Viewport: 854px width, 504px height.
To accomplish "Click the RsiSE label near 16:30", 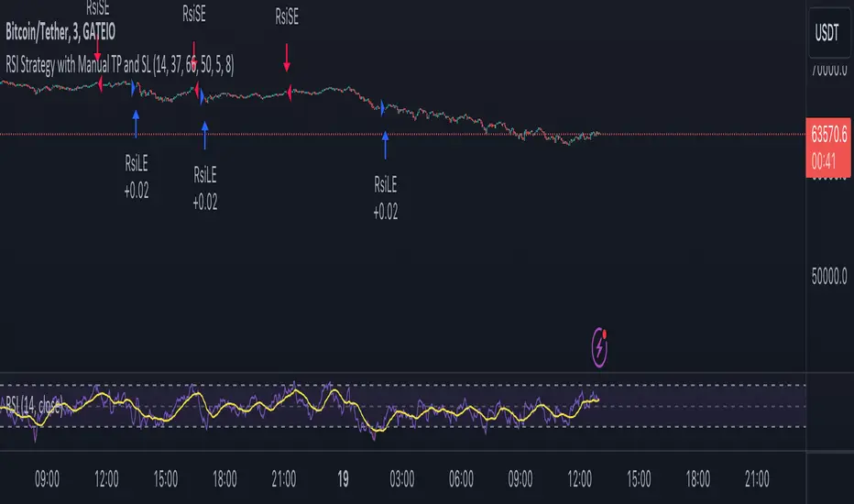I will point(194,14).
